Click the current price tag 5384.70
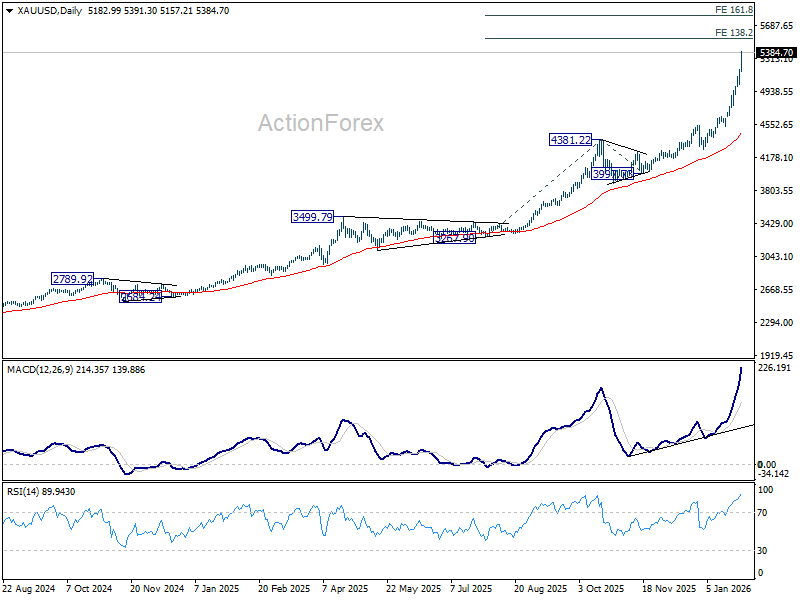 (x=776, y=53)
